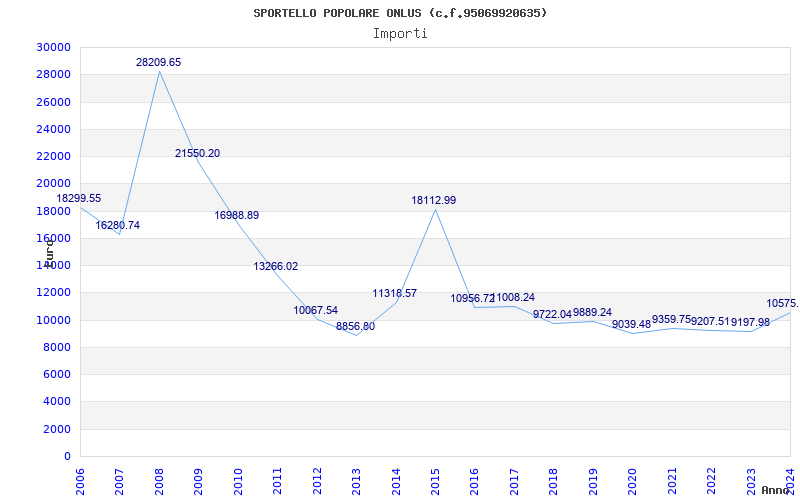The height and width of the screenshot is (500, 800).
Task: Select data label 11008.24
Action: point(512,297)
